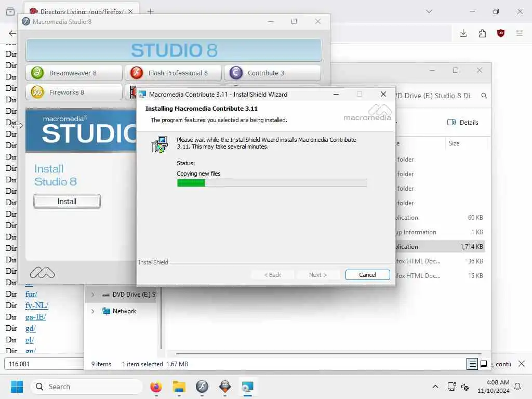Viewport: 532px width, 399px height.
Task: Sort by Size column in Explorer
Action: point(454,143)
